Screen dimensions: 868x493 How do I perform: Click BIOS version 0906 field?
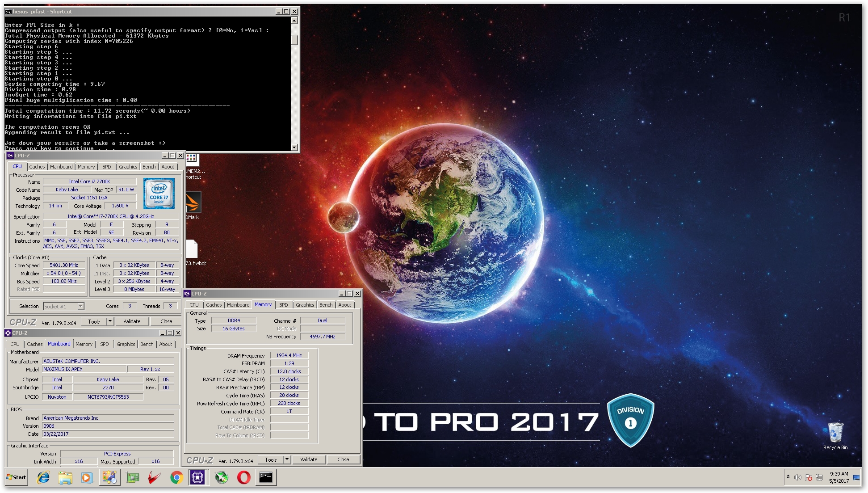point(108,426)
